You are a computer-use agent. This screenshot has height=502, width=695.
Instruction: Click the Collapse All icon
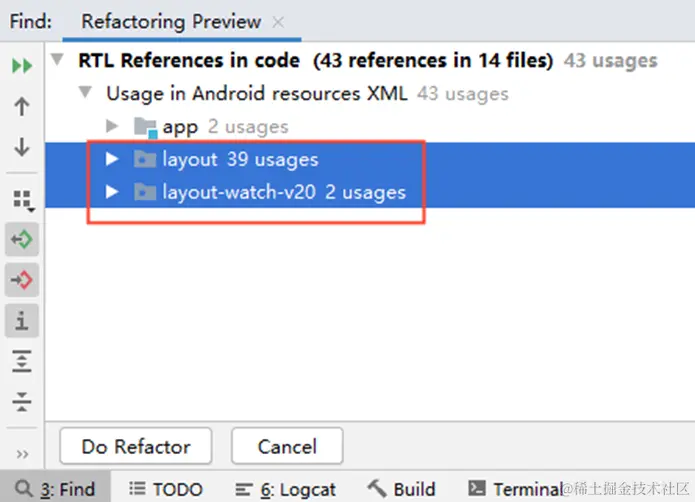(x=23, y=401)
